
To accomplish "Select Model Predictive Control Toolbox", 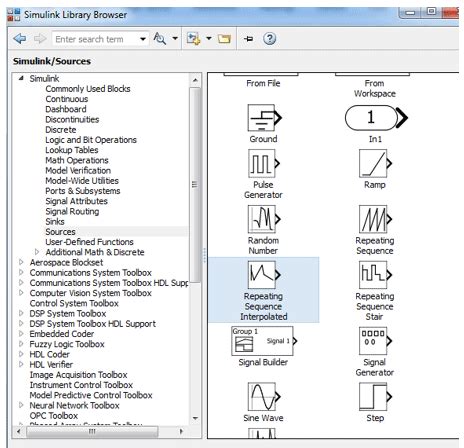I will point(91,395).
